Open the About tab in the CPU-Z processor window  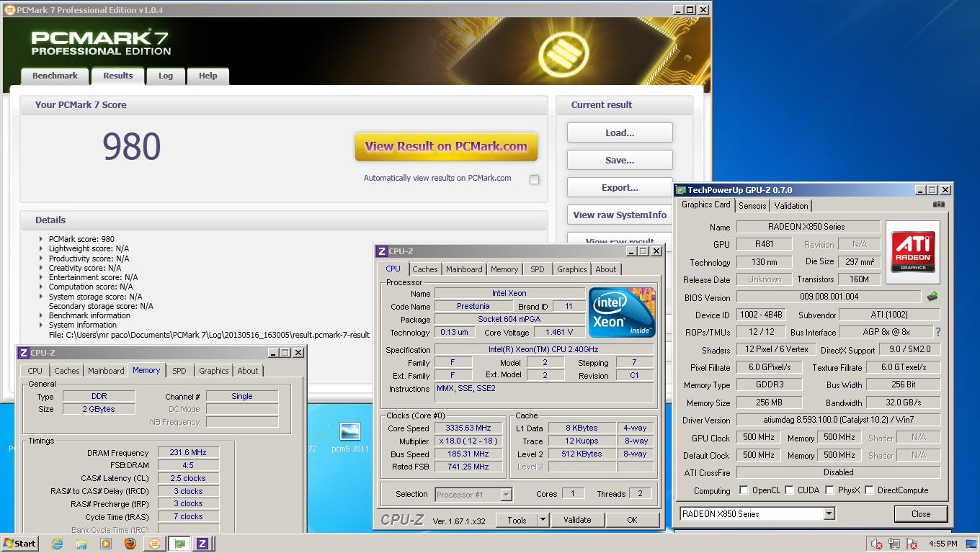605,269
